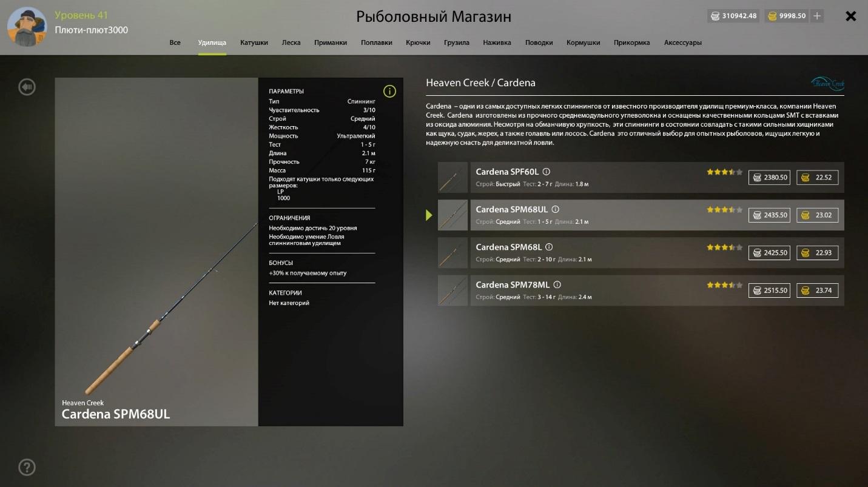Buy Cardena SPF60L for 2380.50 silver
This screenshot has width=868, height=487.
tap(769, 178)
